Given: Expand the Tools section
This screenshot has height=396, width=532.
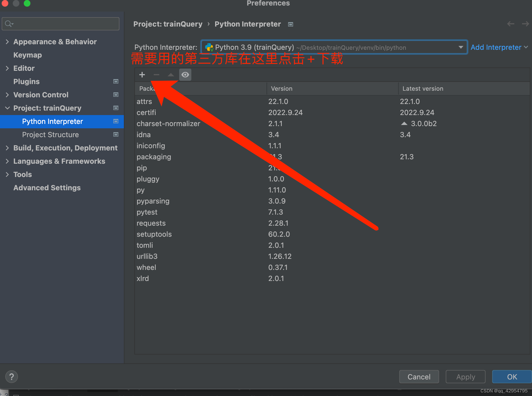Looking at the screenshot, I should [x=7, y=174].
